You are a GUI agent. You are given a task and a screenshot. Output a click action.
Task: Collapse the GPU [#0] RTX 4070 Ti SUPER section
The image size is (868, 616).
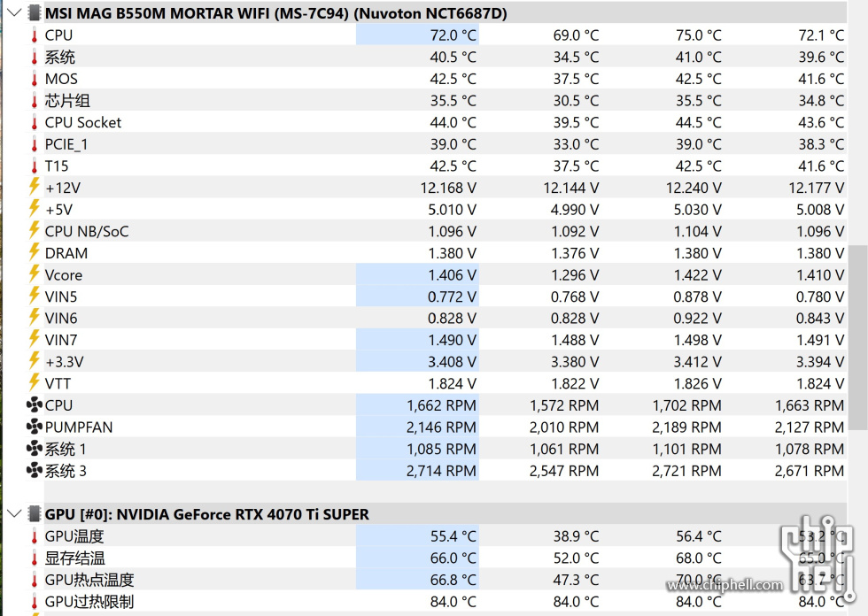pyautogui.click(x=14, y=513)
